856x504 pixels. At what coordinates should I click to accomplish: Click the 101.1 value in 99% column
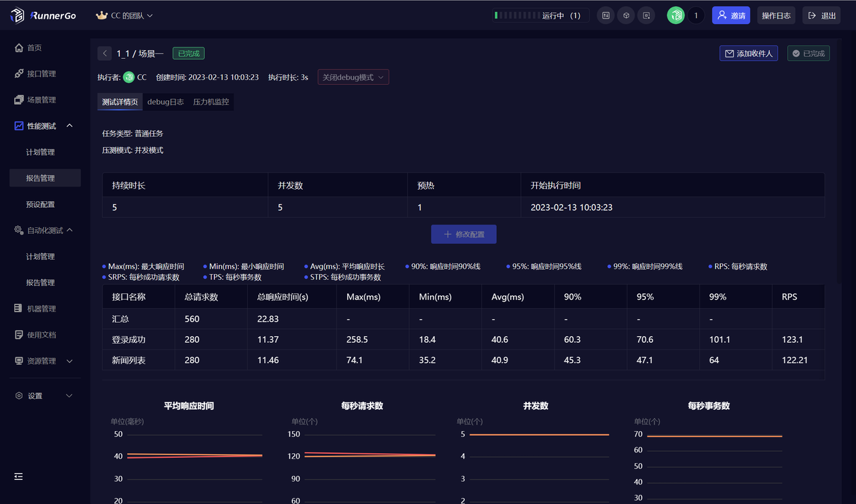[x=720, y=340]
